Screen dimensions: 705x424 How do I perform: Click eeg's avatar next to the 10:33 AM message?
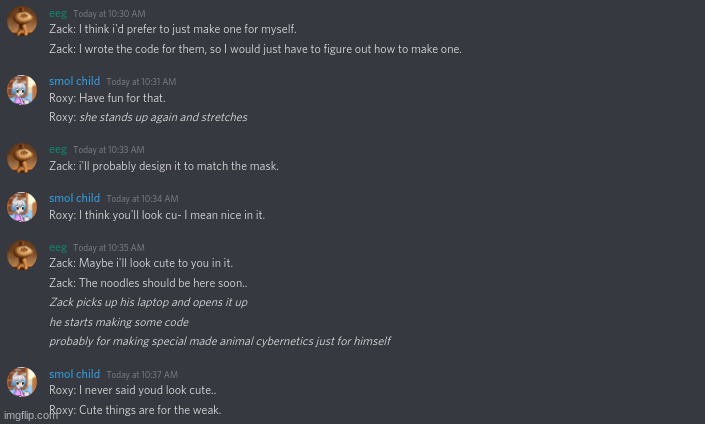(22, 158)
